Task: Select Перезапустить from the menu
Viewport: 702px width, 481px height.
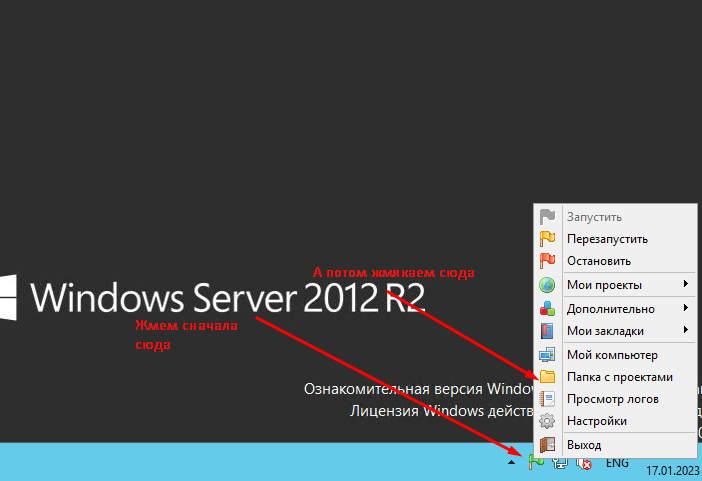Action: pos(615,239)
